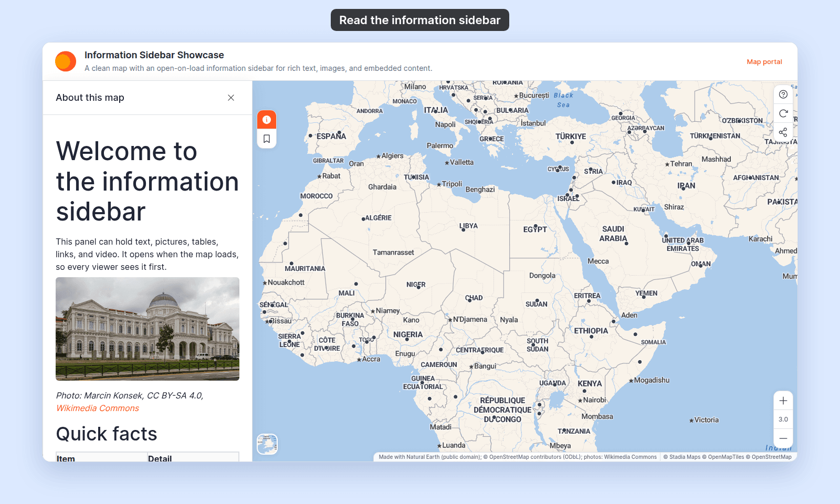Click the help question mark icon
Image resolution: width=840 pixels, height=504 pixels.
[x=783, y=94]
